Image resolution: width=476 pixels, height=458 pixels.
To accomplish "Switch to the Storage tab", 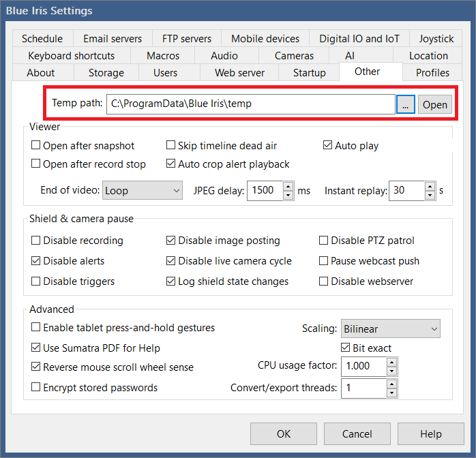I will pos(106,72).
